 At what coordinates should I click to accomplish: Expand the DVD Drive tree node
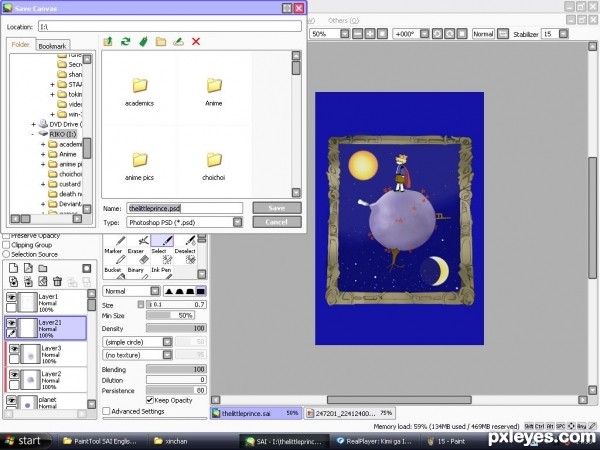click(33, 124)
